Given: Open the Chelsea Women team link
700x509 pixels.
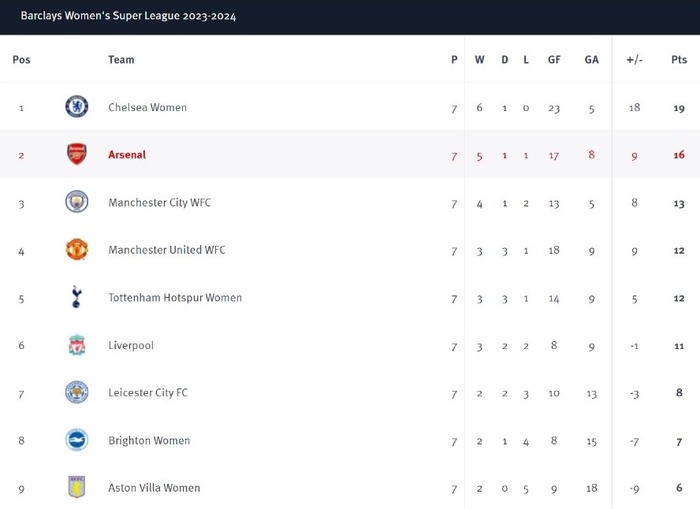Looking at the screenshot, I should (147, 107).
